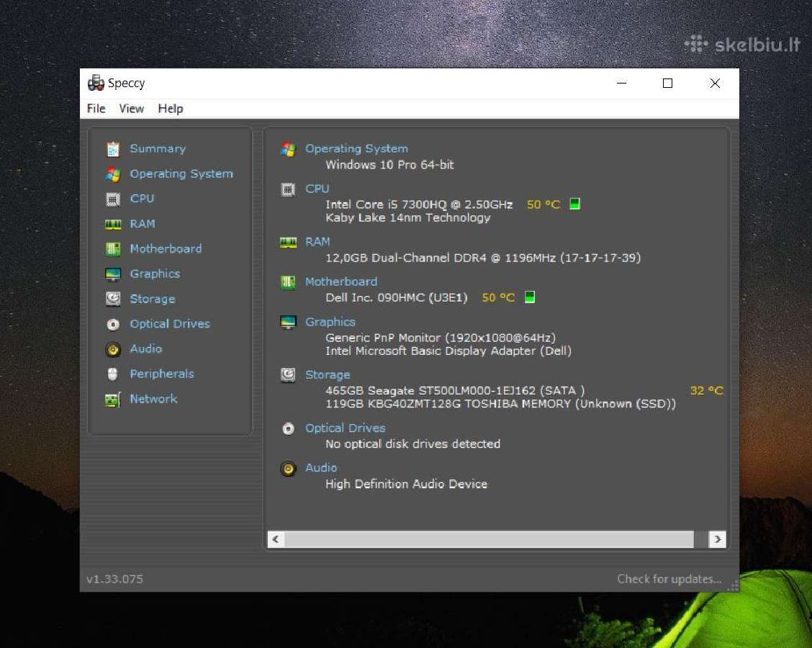Click Windows 10 Pro 64-bit text
Viewport: 812px width, 648px height.
(x=389, y=165)
